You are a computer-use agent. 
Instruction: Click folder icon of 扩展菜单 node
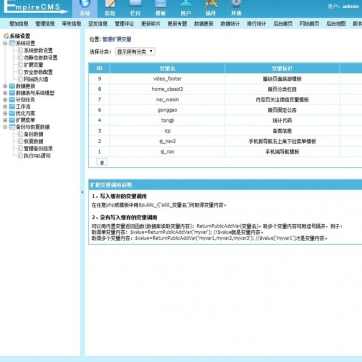point(12,120)
